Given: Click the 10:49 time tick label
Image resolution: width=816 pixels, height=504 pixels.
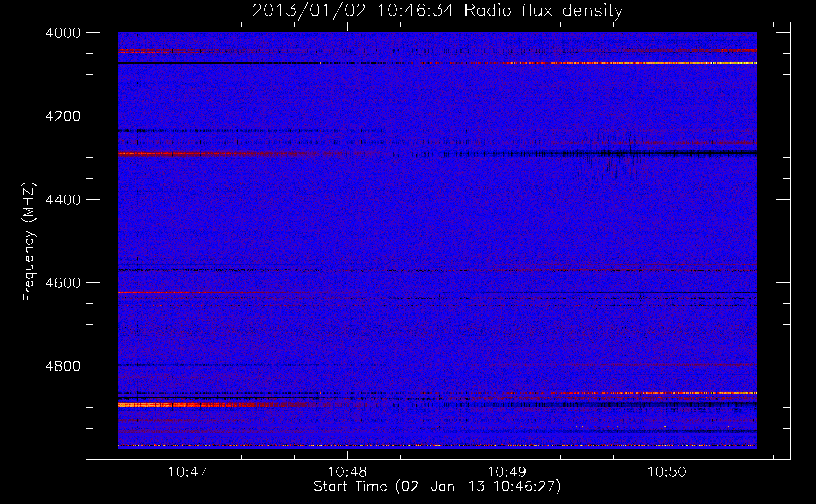Looking at the screenshot, I should [x=507, y=472].
